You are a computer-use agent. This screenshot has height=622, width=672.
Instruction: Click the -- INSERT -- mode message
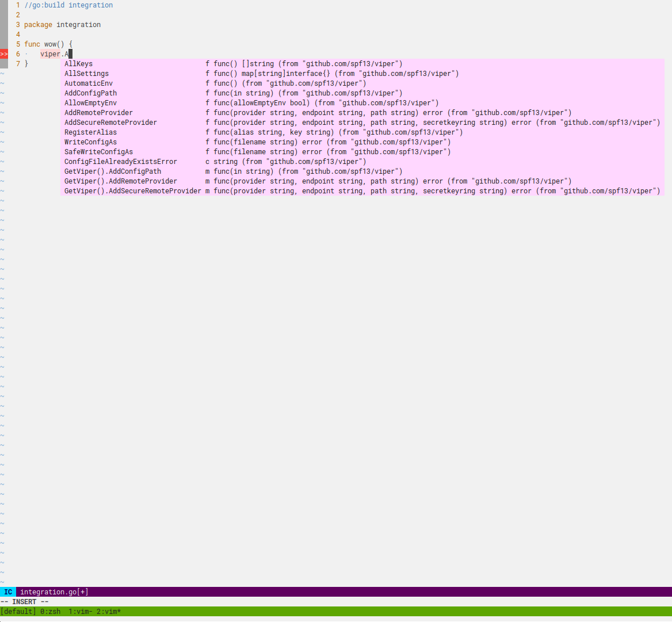click(x=24, y=602)
